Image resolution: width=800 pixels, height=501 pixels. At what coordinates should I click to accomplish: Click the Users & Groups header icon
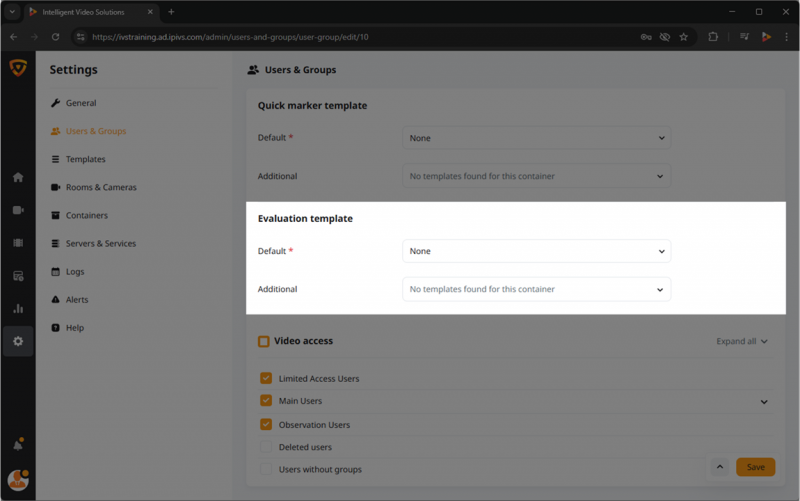pos(253,70)
